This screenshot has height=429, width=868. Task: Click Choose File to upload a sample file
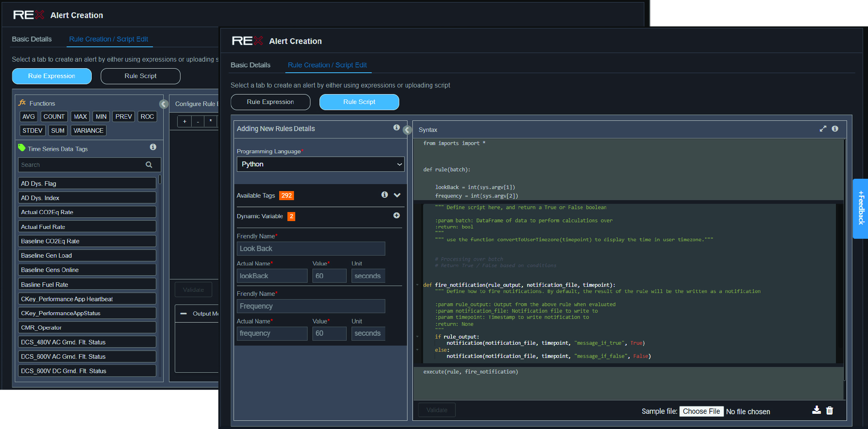pyautogui.click(x=701, y=411)
